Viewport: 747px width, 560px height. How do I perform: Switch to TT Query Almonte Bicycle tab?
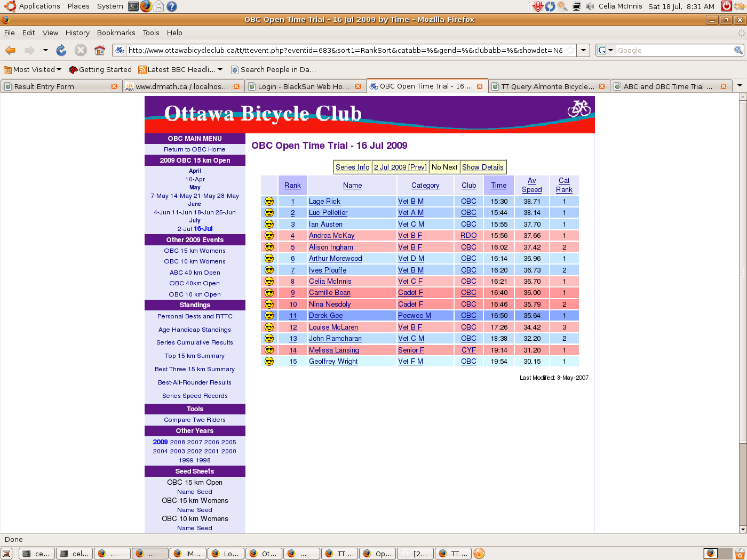click(547, 86)
